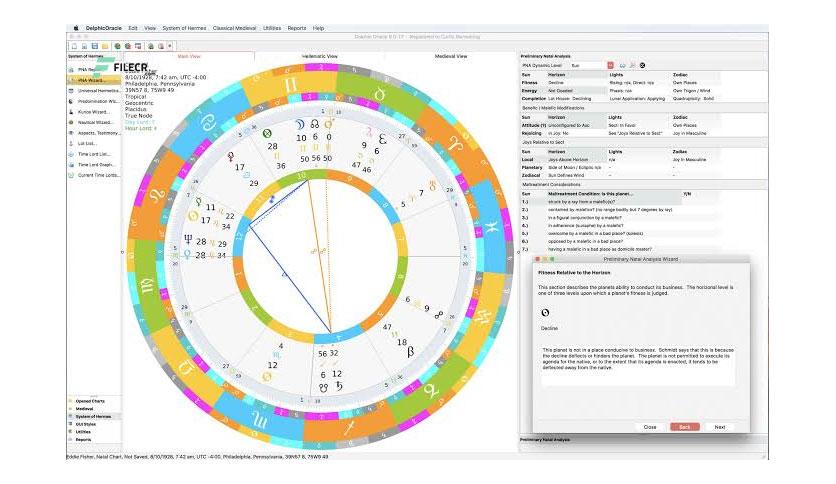Click the Next button in the wizard
Image resolution: width=836 pixels, height=484 pixels.
tap(720, 427)
